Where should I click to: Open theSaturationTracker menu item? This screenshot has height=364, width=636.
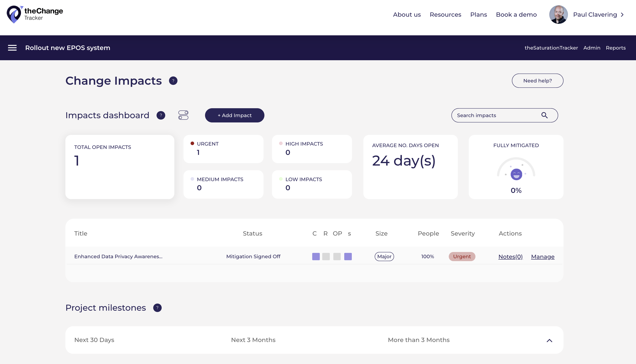click(x=551, y=48)
